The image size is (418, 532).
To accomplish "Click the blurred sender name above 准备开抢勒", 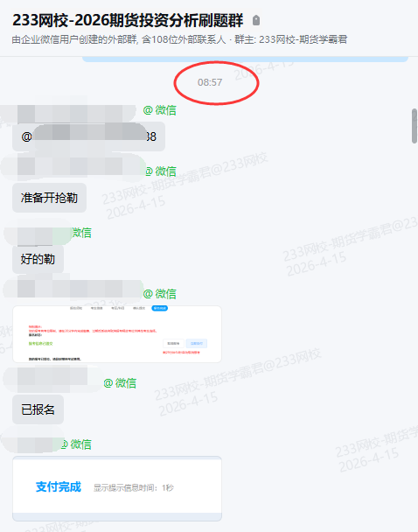I will point(73,167).
